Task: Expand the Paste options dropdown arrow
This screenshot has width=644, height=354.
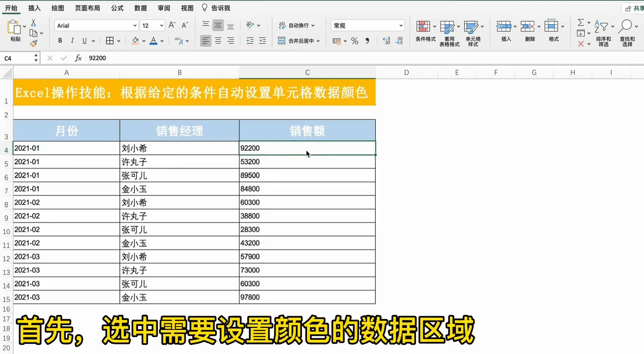Action: [24, 27]
